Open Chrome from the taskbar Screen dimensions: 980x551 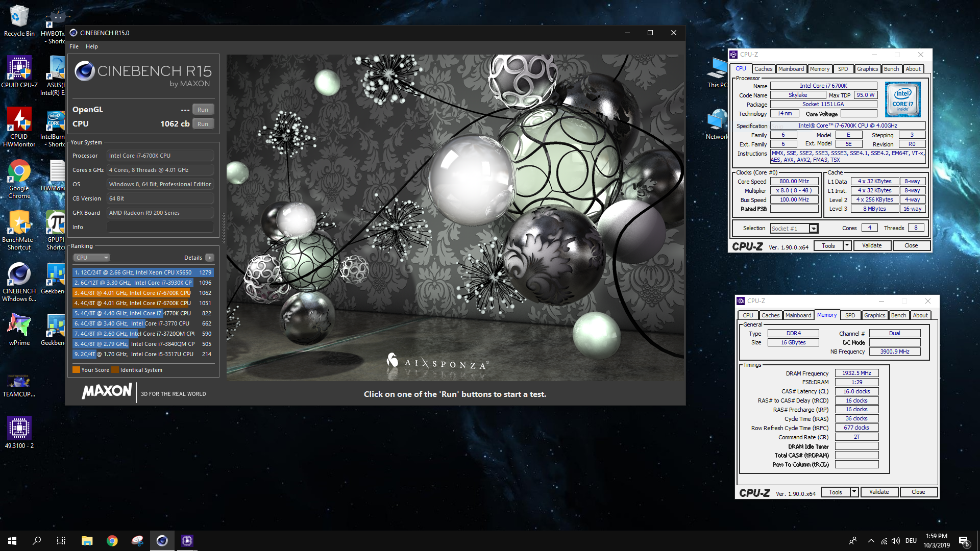pyautogui.click(x=112, y=541)
